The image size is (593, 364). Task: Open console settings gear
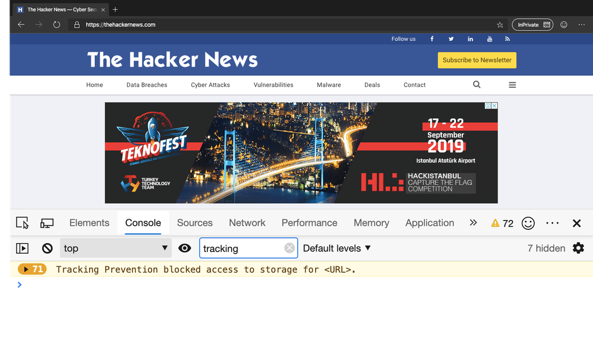tap(578, 248)
